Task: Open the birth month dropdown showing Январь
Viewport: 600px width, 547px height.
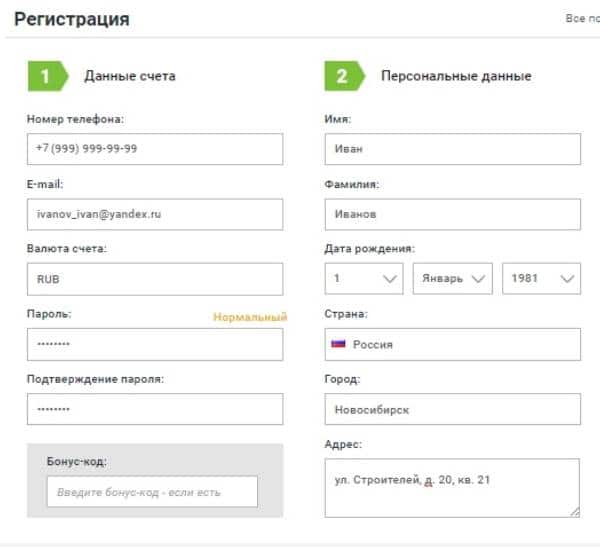Action: point(452,279)
